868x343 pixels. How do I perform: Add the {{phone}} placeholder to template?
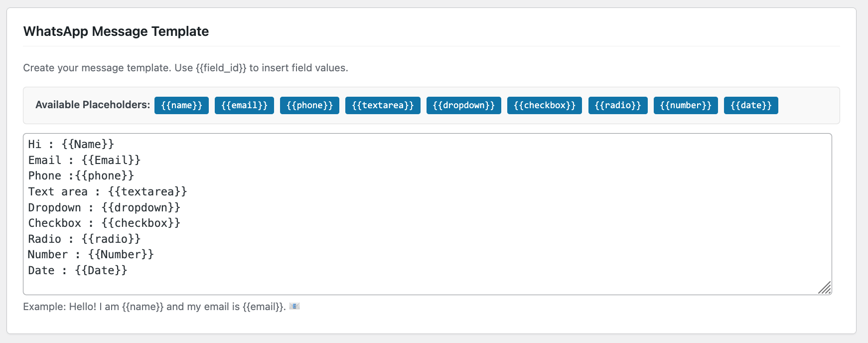pyautogui.click(x=309, y=105)
